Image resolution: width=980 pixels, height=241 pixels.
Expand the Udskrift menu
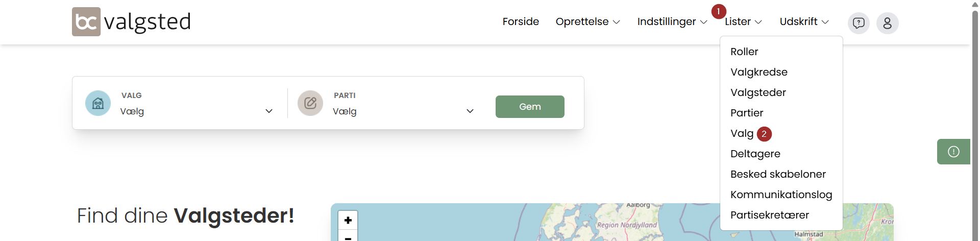[804, 21]
